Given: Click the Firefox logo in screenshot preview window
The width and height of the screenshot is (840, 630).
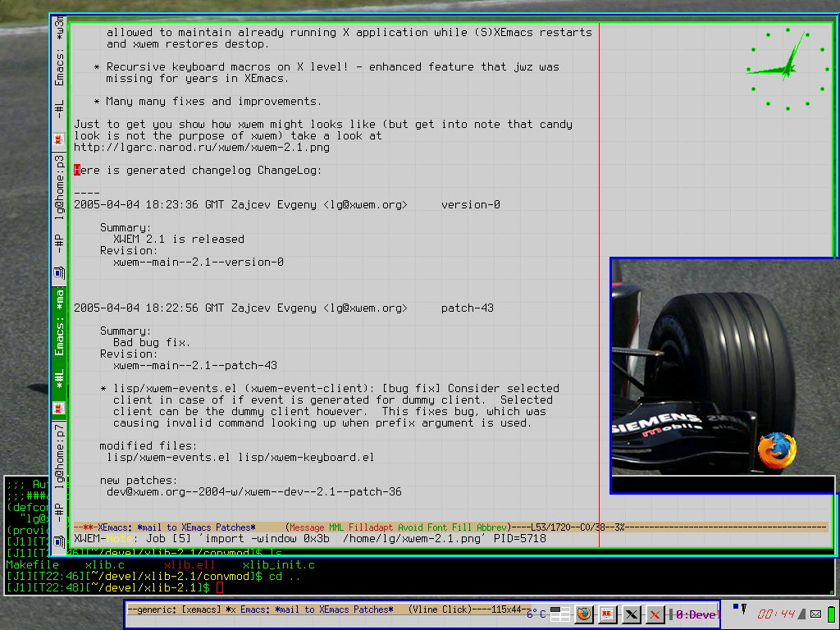Looking at the screenshot, I should (x=778, y=450).
